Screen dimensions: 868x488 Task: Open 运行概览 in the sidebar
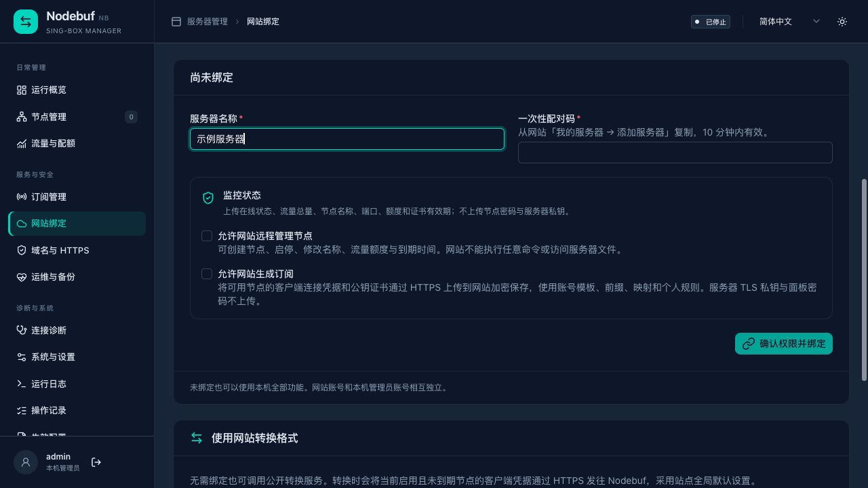77,90
